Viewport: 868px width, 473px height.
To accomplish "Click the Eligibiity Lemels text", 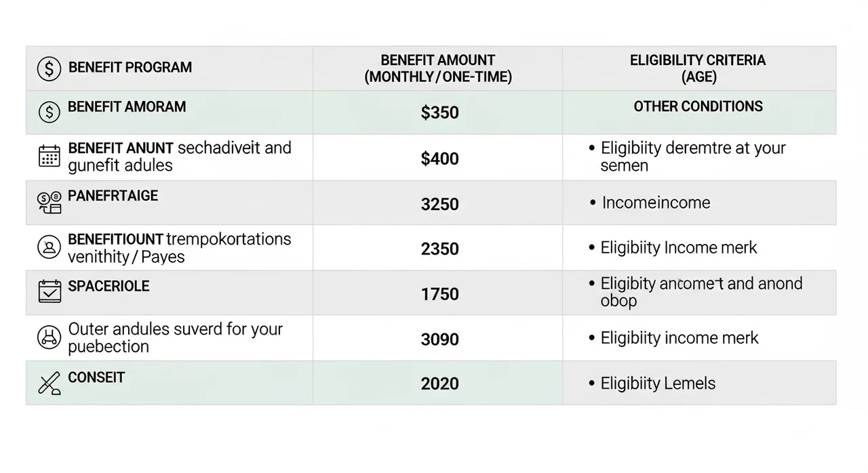I will 658,384.
